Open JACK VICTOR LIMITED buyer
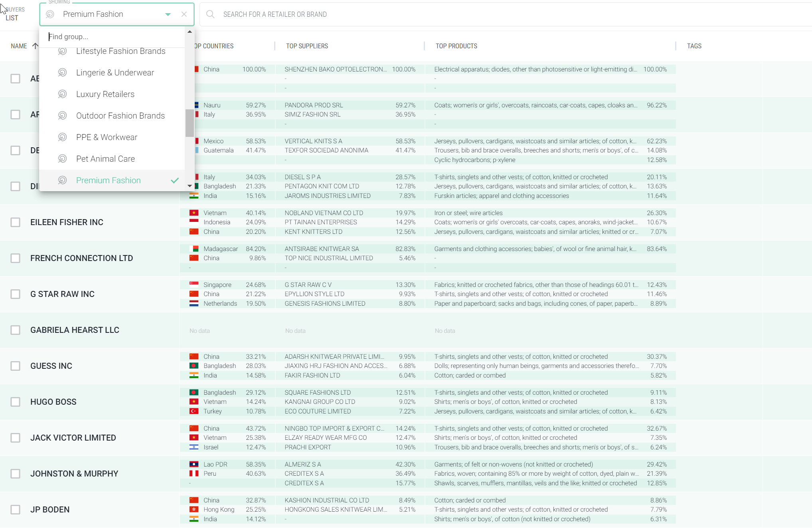This screenshot has width=812, height=528. click(73, 438)
